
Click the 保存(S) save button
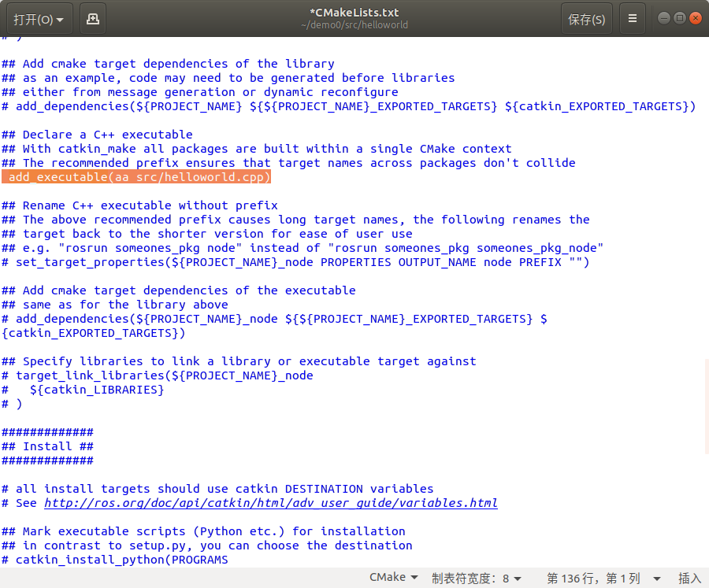(x=586, y=18)
